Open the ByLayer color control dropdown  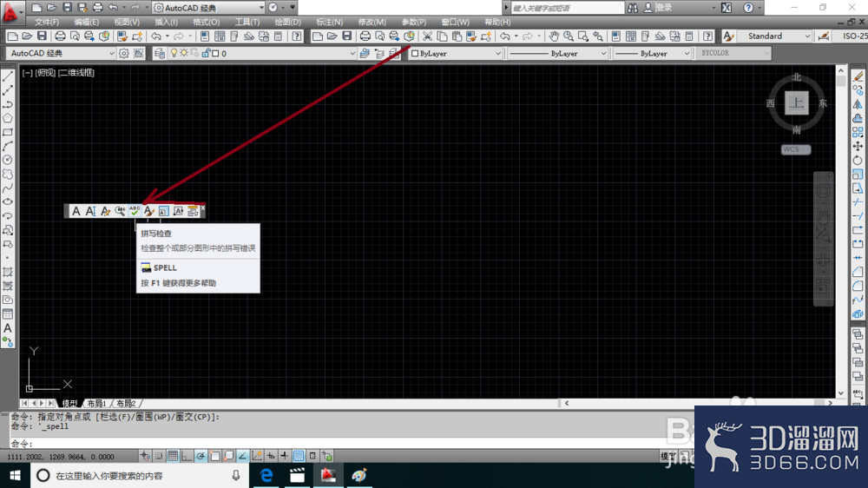tap(497, 54)
